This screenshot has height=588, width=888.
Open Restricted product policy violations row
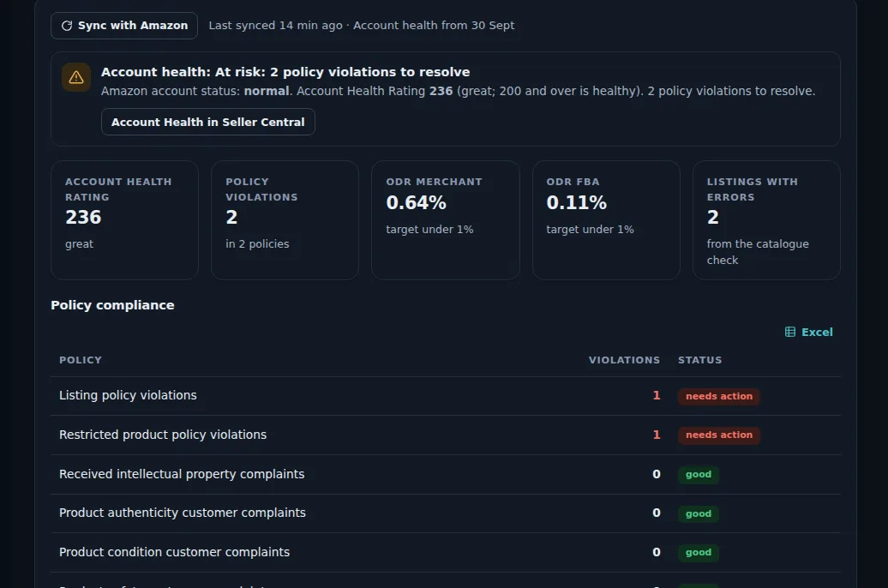(445, 435)
